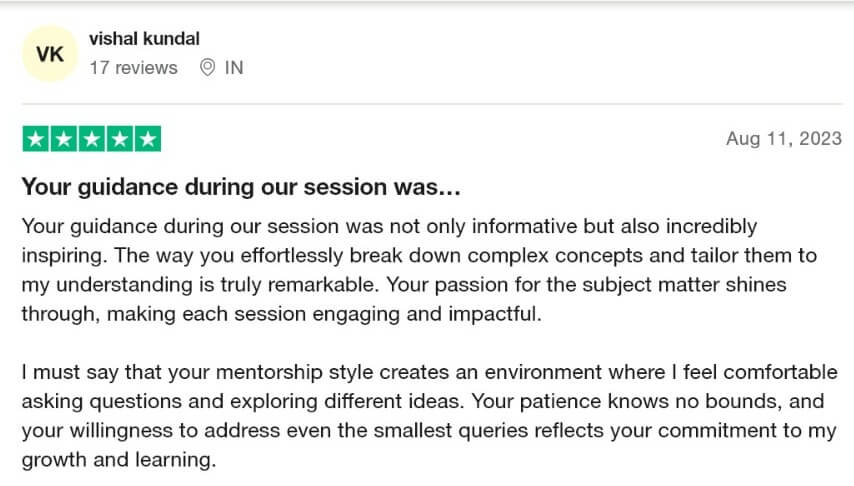The image size is (854, 486).
Task: Click the location pin icon
Action: tap(208, 68)
